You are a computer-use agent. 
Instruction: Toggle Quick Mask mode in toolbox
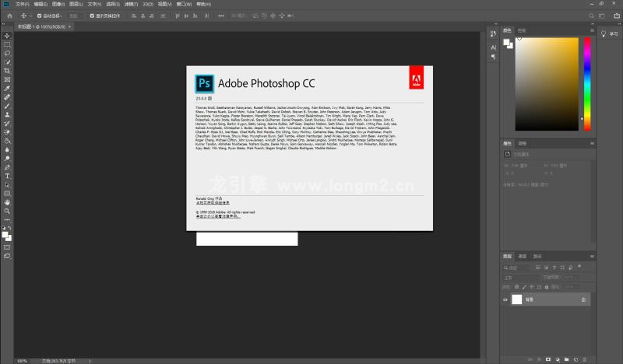click(x=7, y=247)
